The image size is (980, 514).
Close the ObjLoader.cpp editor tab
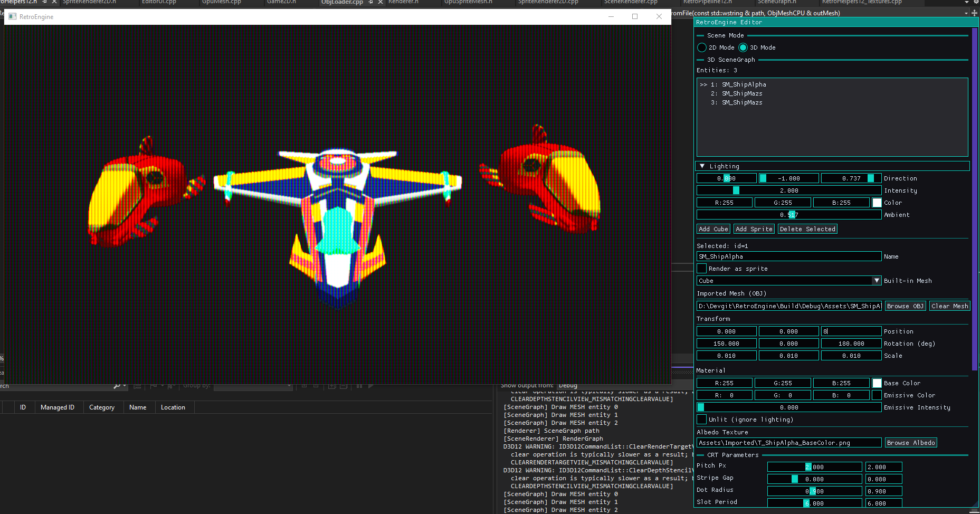click(380, 3)
